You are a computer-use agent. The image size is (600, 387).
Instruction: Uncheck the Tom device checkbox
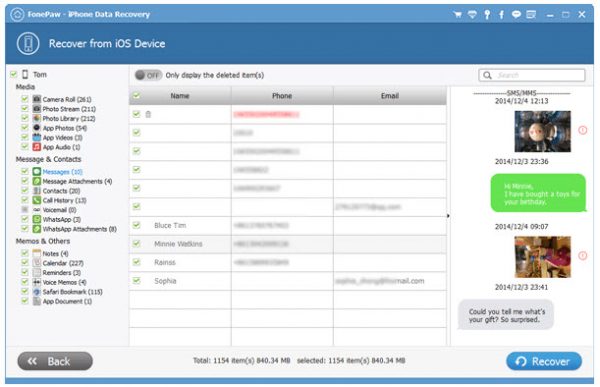[x=14, y=74]
